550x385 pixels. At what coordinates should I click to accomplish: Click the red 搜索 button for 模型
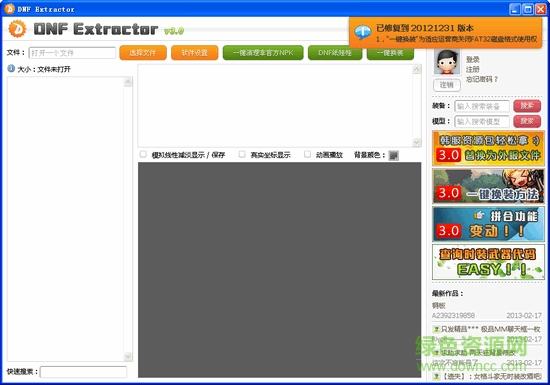point(527,121)
